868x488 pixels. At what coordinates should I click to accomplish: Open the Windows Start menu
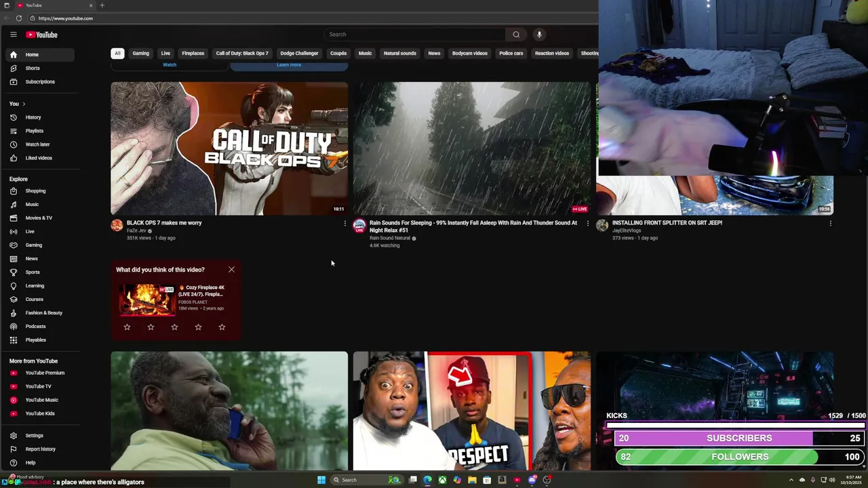tap(321, 480)
